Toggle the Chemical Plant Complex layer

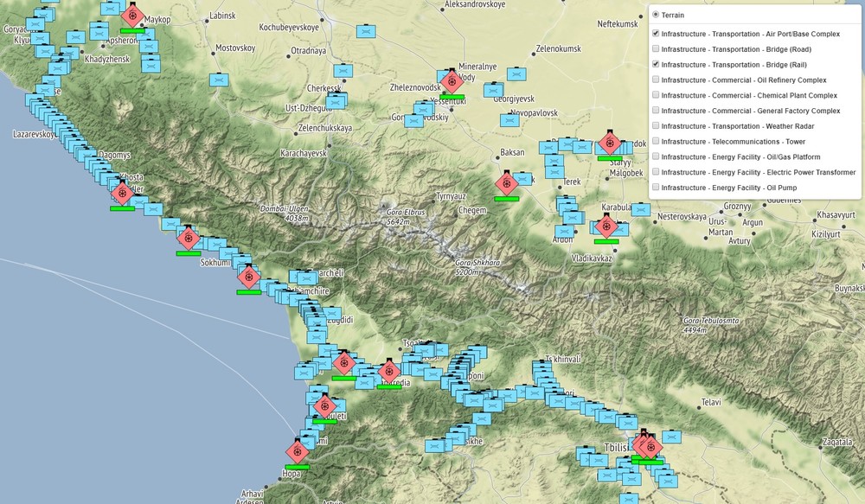[656, 95]
